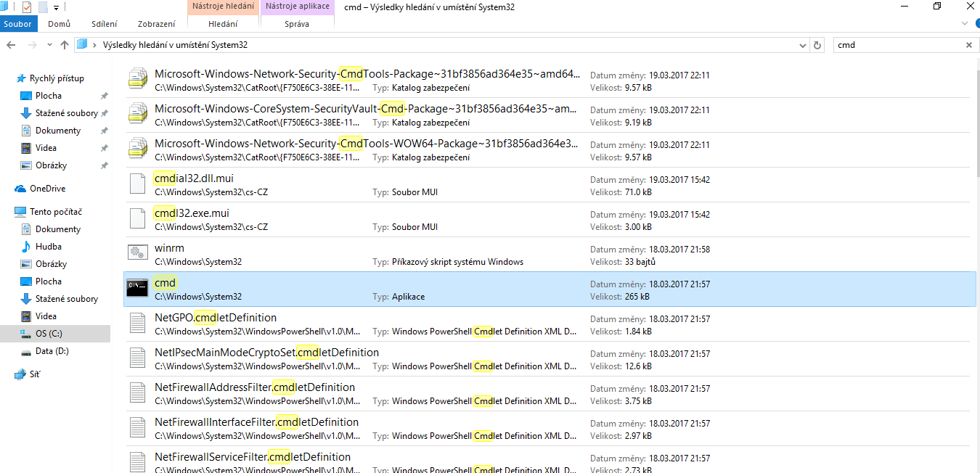Viewport: 980px width, 473px height.
Task: Click the Tento počítač computer icon
Action: (21, 212)
